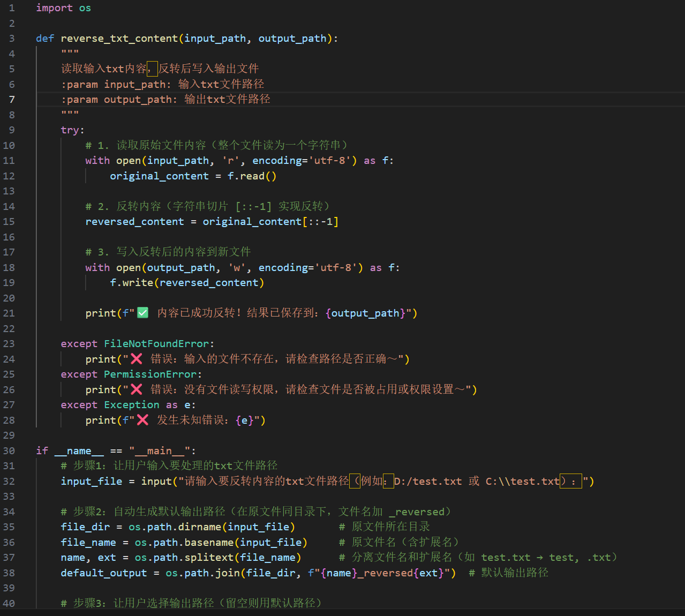Click the green checkmark emoji in the success print
Viewport: 685px width, 616px height.
coord(142,313)
